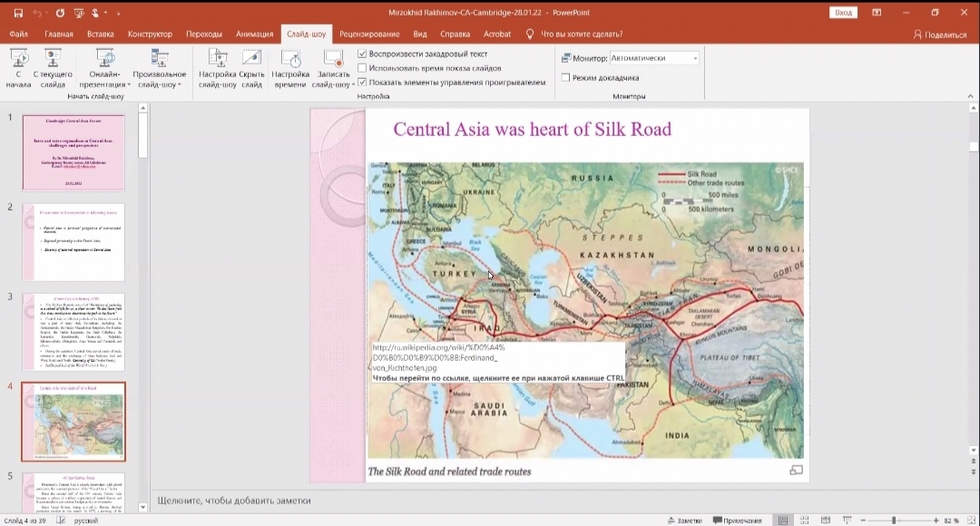This screenshot has height=526, width=980.
Task: Open ribbon display options icon in title bar
Action: 877,13
